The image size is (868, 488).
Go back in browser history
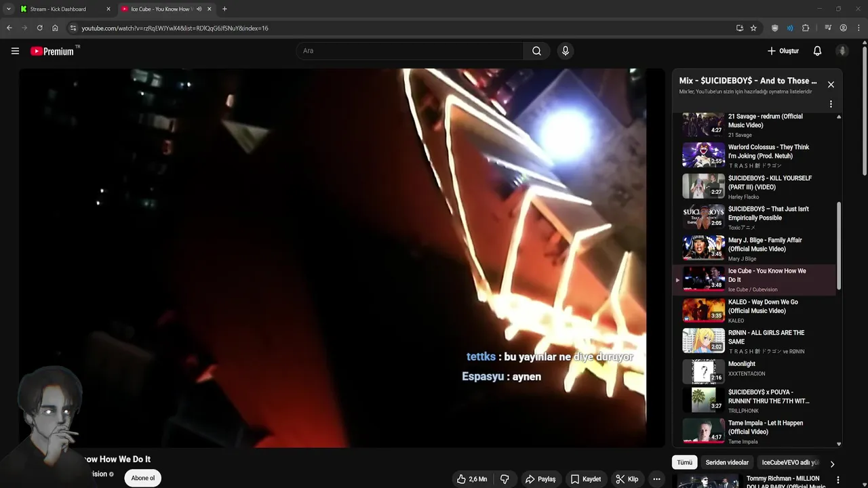coord(9,28)
